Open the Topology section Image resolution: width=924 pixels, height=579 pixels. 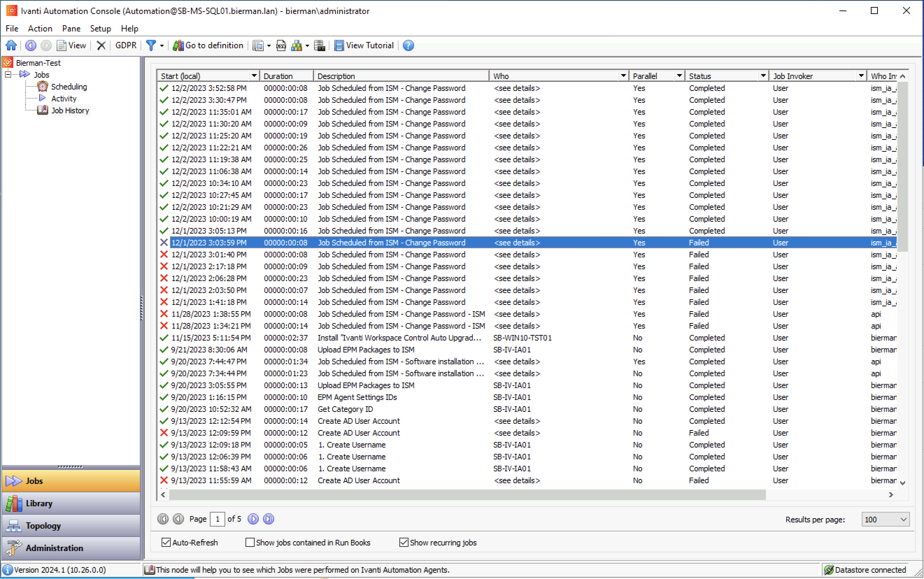click(x=71, y=526)
